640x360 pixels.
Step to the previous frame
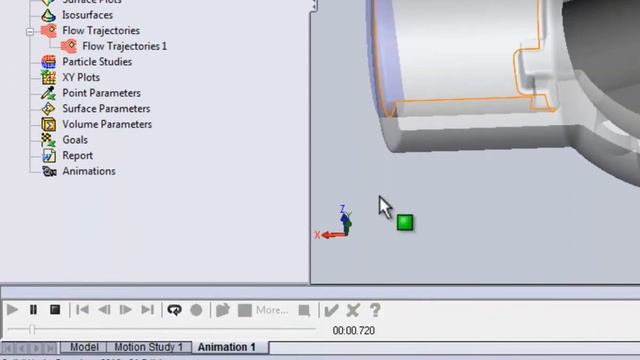pyautogui.click(x=104, y=310)
